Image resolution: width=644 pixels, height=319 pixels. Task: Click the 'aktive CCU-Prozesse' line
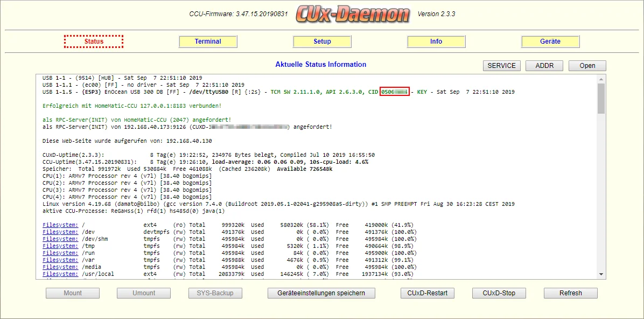pos(134,211)
